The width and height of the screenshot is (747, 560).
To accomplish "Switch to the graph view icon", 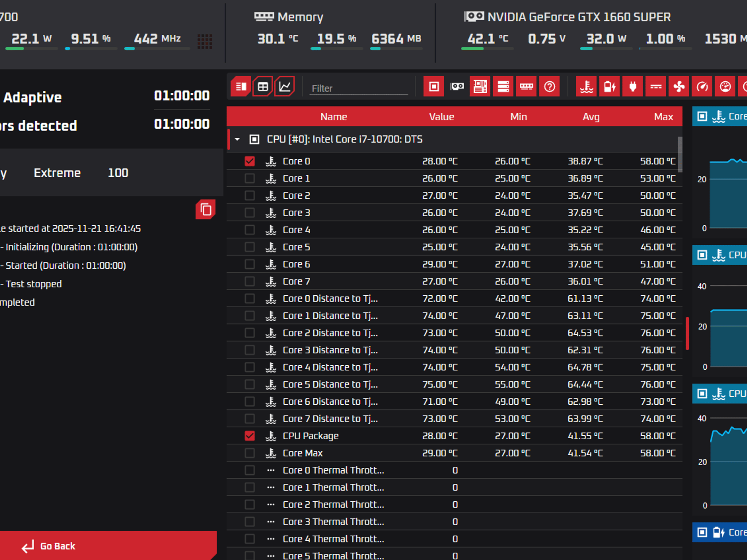I will pos(285,86).
